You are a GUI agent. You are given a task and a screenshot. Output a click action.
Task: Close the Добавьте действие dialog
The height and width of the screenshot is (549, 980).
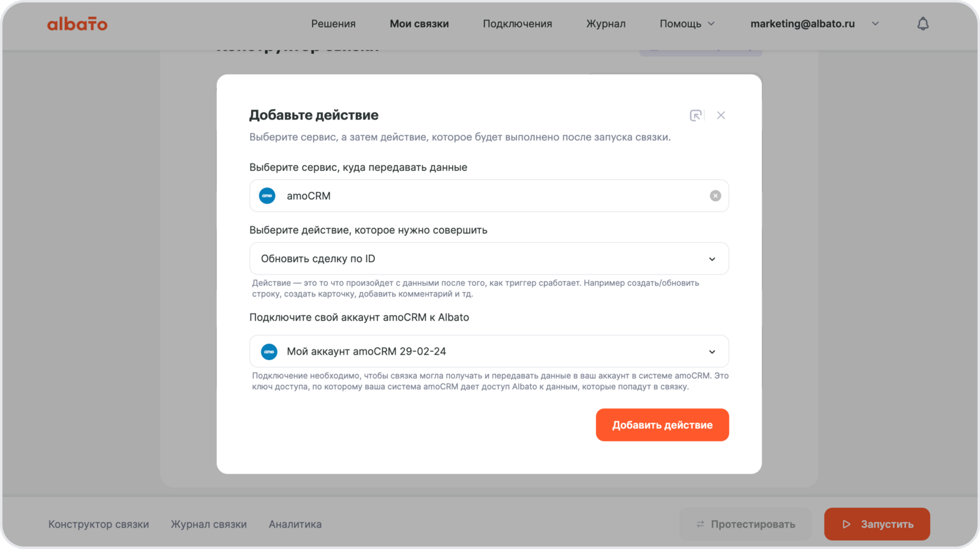click(721, 115)
